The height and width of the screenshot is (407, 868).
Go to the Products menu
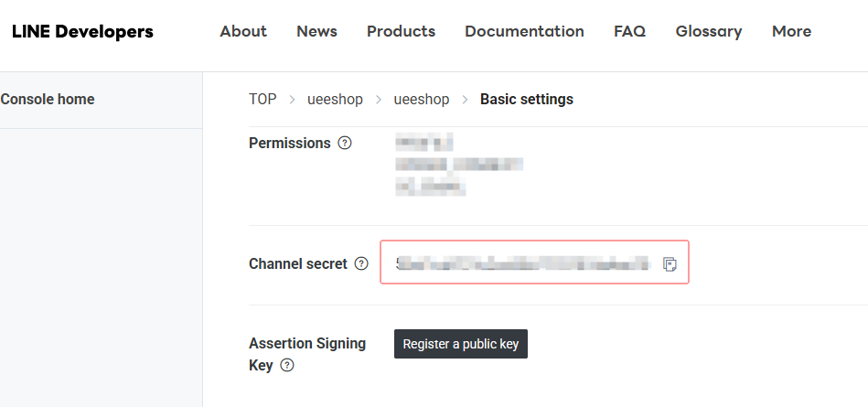401,32
